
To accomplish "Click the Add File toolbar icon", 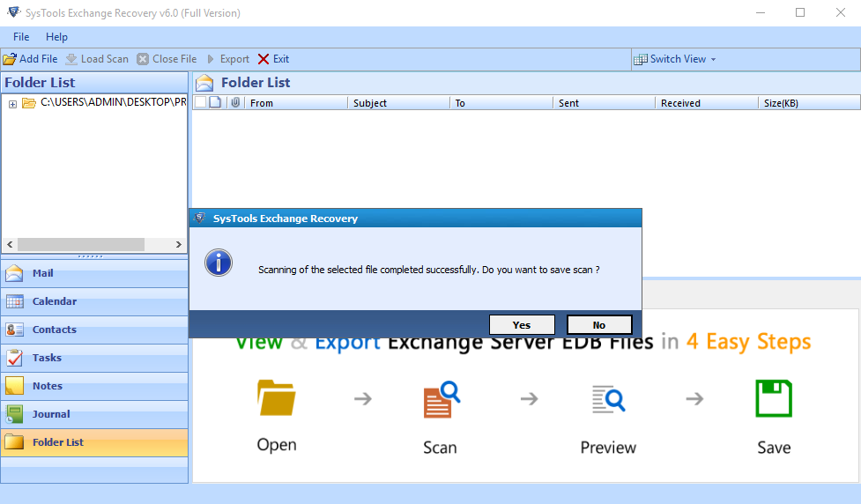I will coord(10,59).
